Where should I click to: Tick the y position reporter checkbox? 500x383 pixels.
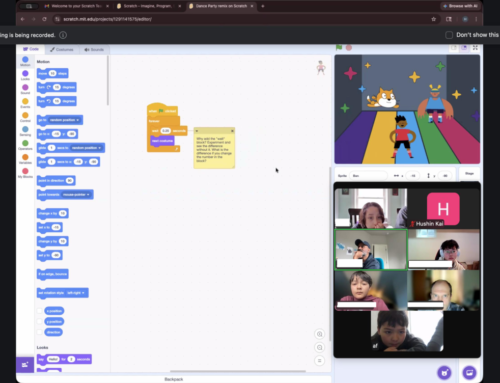point(40,321)
